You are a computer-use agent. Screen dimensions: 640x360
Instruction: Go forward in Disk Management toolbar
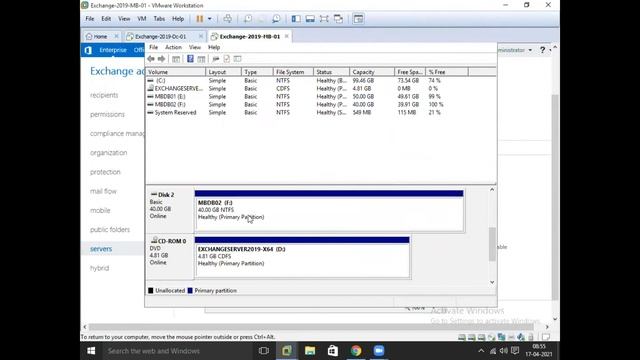click(x=162, y=59)
